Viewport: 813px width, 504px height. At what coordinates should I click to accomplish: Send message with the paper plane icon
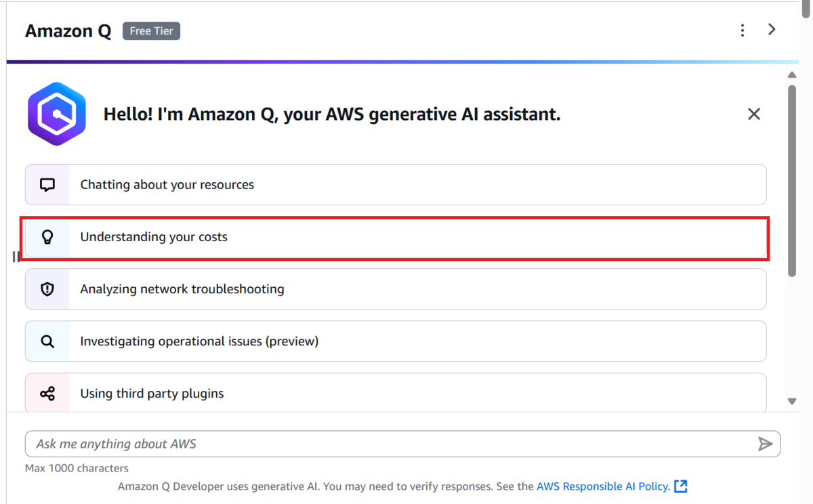pyautogui.click(x=765, y=444)
